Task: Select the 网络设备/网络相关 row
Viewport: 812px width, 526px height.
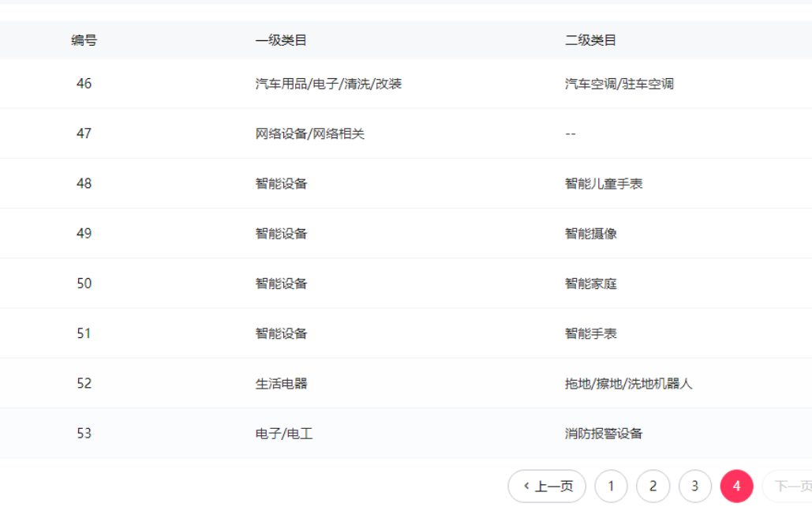Action: coord(309,133)
